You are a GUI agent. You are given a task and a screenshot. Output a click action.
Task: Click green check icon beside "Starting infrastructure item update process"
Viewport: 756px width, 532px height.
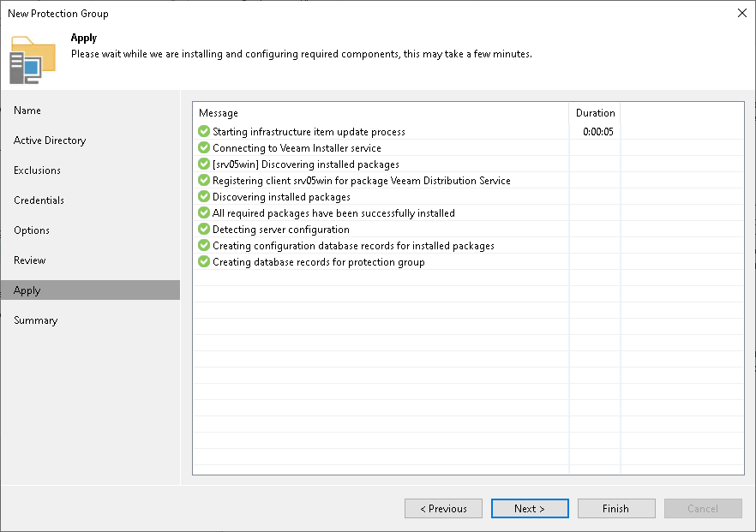[x=202, y=131]
